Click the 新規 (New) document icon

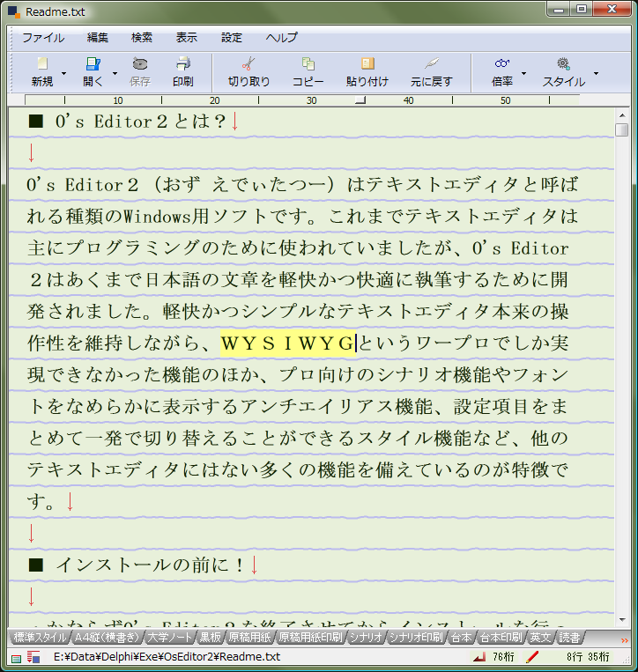click(42, 64)
